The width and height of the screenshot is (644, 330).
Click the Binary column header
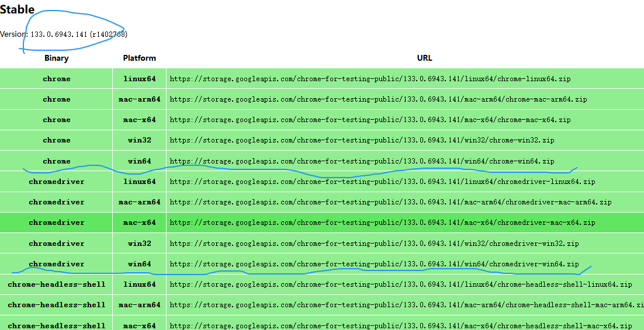56,58
